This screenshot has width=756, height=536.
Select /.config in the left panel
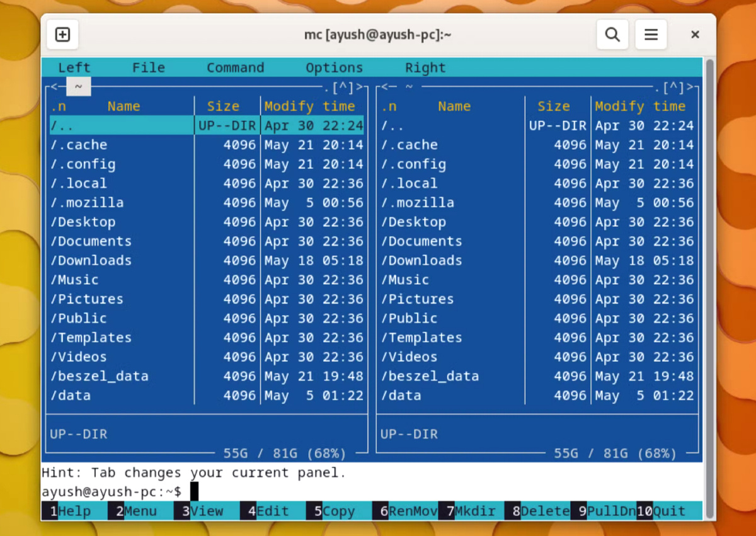(x=207, y=164)
